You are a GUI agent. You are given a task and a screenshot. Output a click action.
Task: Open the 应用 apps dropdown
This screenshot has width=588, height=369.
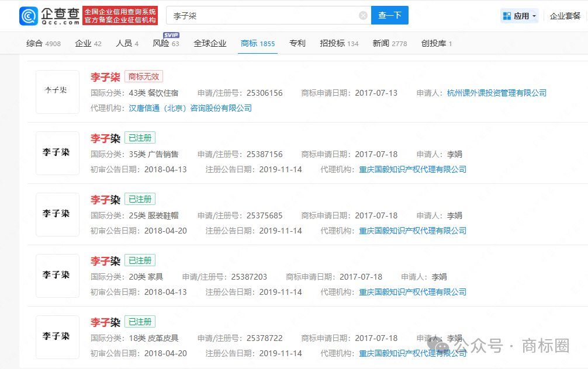point(519,16)
